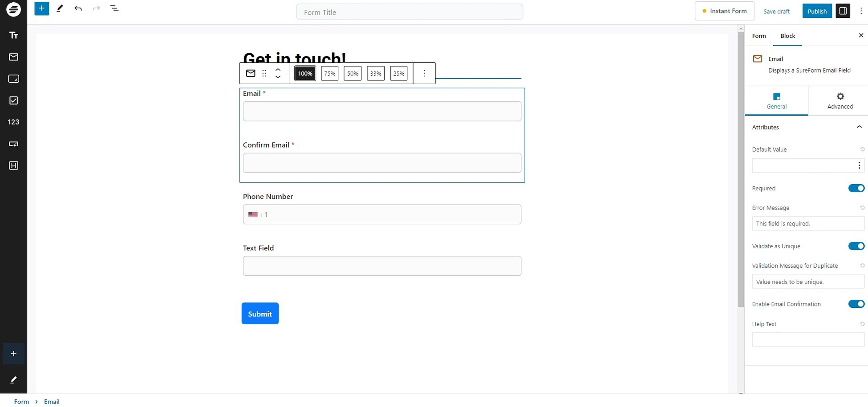The image size is (868, 407).
Task: Click the canvas vertical scrollbar
Action: tap(741, 169)
